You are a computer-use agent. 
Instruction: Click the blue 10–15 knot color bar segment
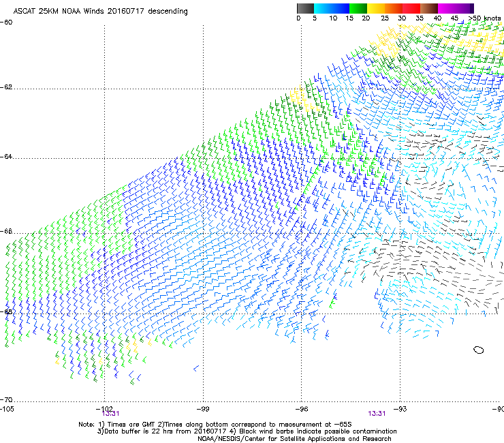point(341,8)
